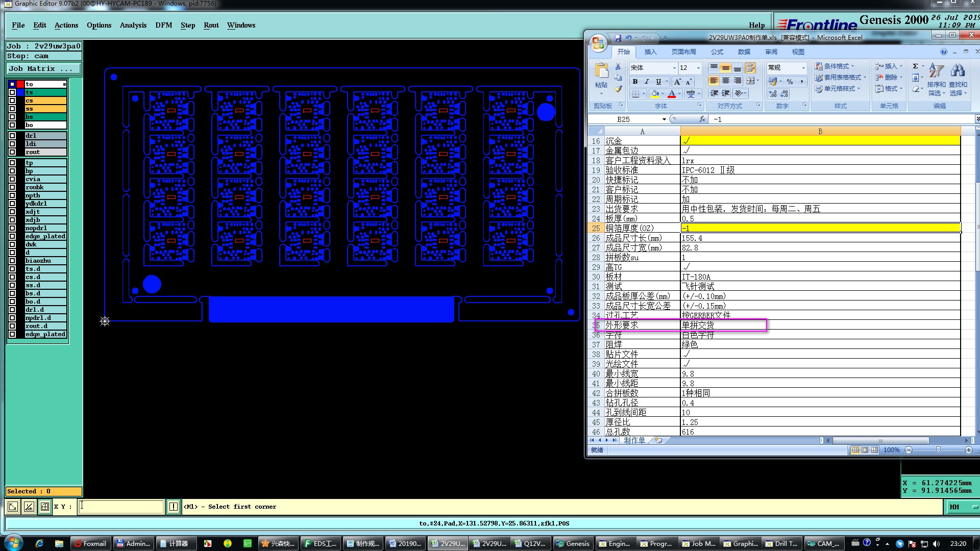Open Find and Select binoculars

(958, 80)
